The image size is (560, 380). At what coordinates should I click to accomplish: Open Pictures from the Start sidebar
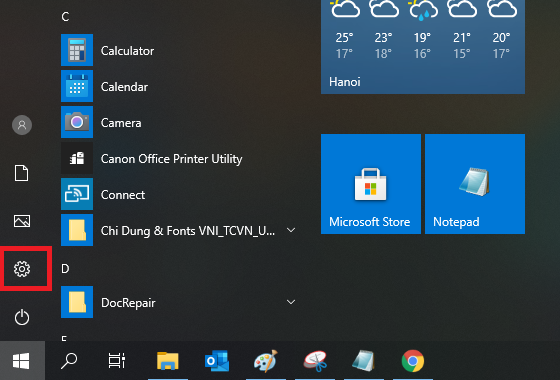(22, 221)
